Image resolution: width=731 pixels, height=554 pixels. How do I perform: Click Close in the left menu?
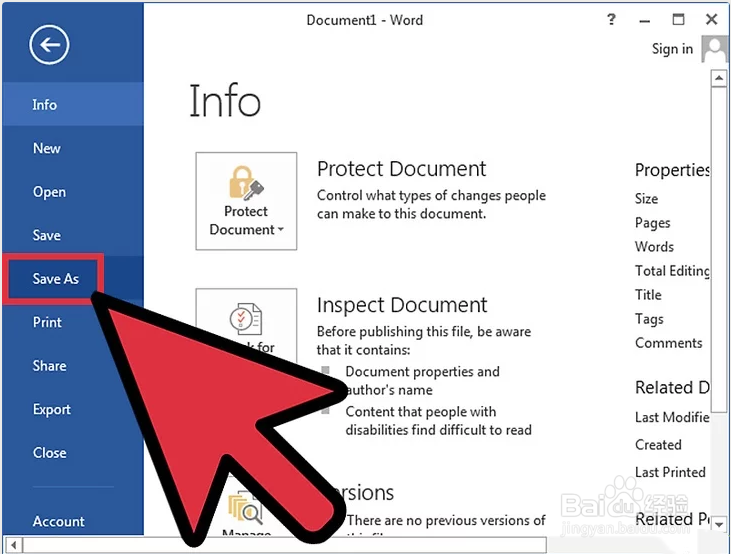[49, 453]
